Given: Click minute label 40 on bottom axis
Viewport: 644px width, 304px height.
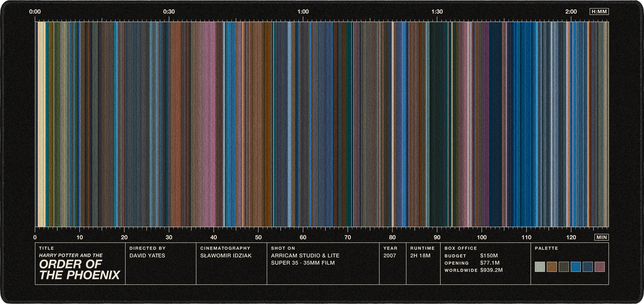Looking at the screenshot, I should point(214,237).
